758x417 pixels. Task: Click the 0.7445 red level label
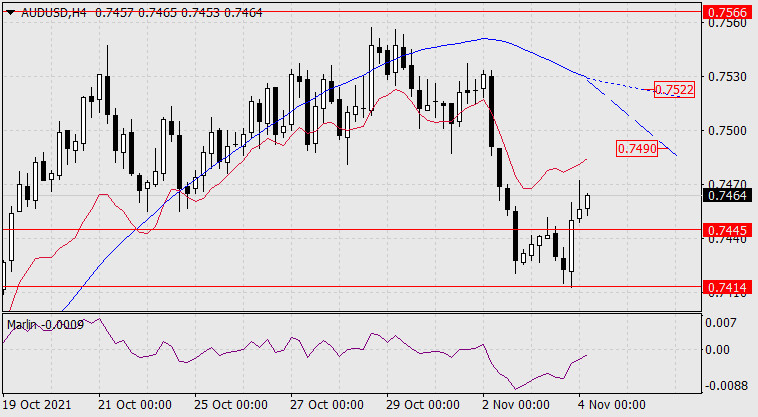click(728, 230)
